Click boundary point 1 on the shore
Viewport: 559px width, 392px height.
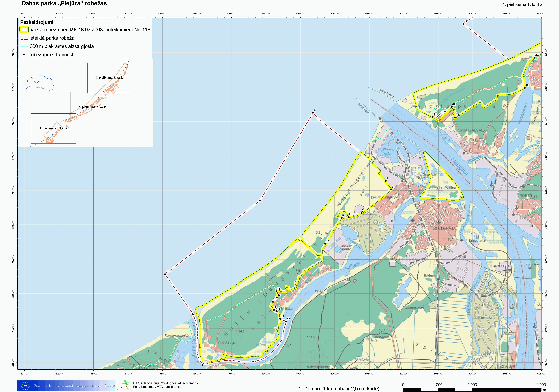pos(193,314)
